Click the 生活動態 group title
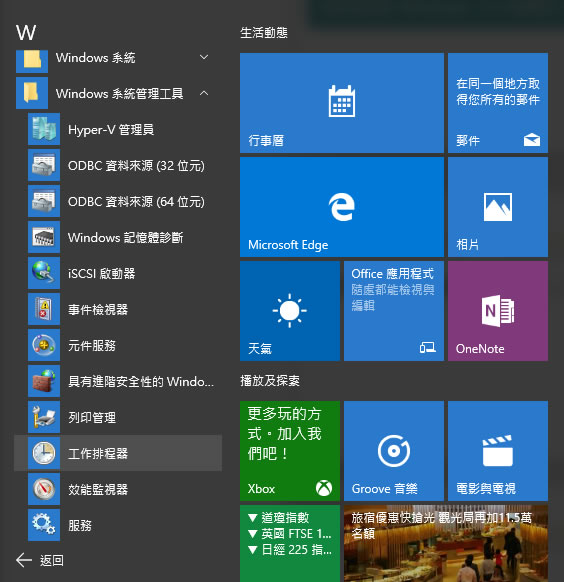The height and width of the screenshot is (582, 564). point(264,33)
